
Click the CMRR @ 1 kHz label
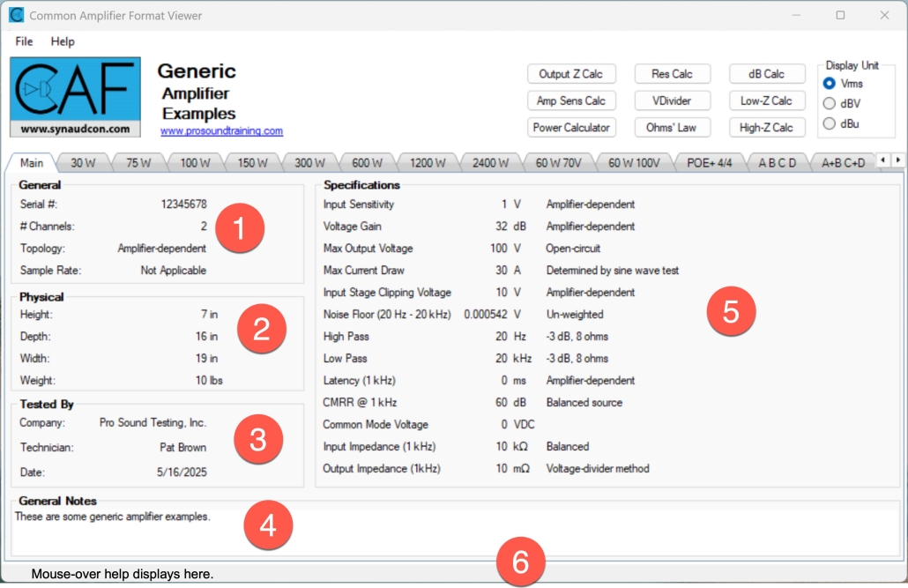click(360, 403)
